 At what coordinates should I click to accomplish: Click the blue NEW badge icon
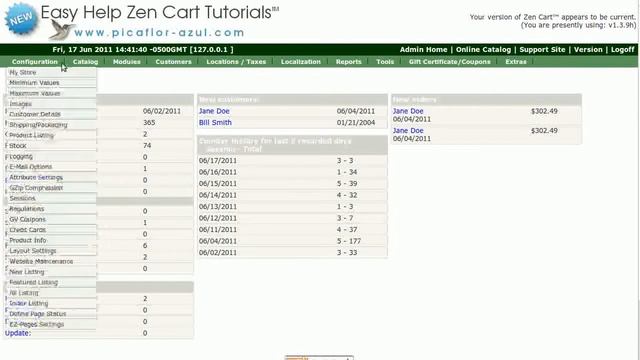[x=21, y=18]
